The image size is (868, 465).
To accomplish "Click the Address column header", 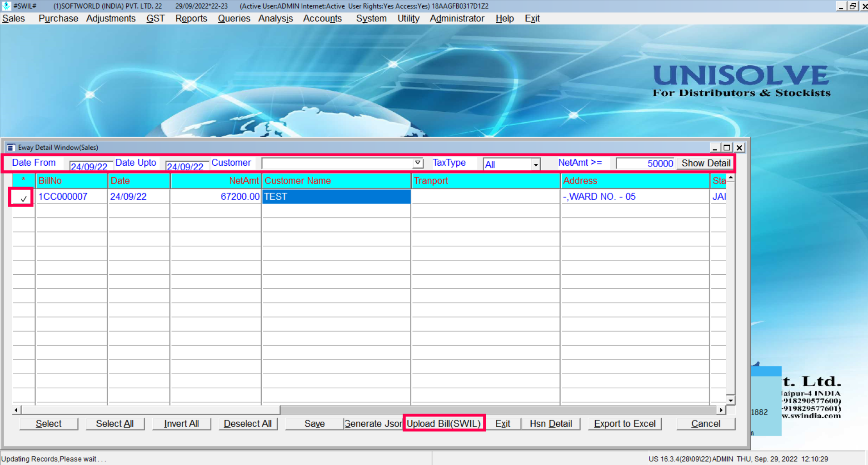I will click(x=635, y=181).
